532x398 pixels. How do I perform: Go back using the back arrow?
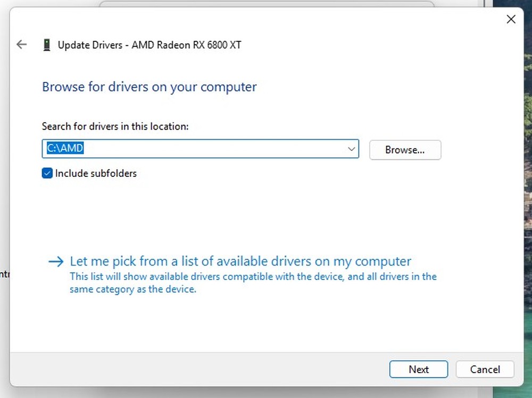point(22,45)
